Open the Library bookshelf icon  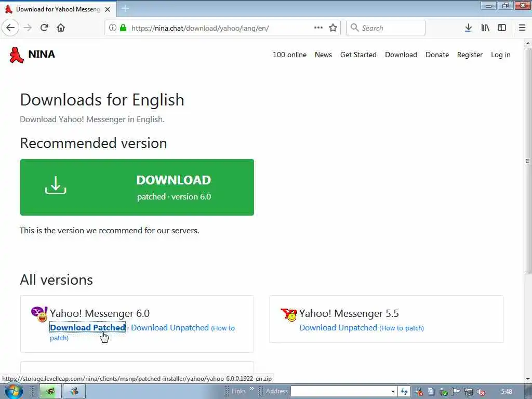485,28
